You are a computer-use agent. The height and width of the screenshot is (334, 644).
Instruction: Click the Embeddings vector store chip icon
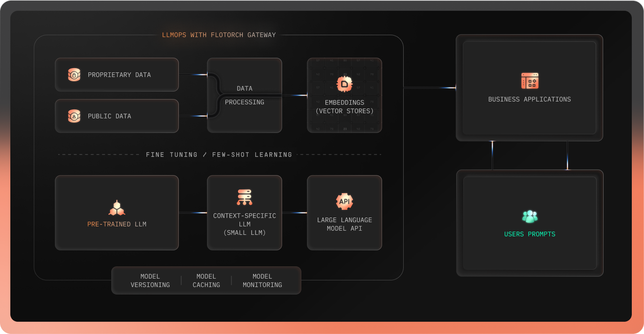point(345,84)
